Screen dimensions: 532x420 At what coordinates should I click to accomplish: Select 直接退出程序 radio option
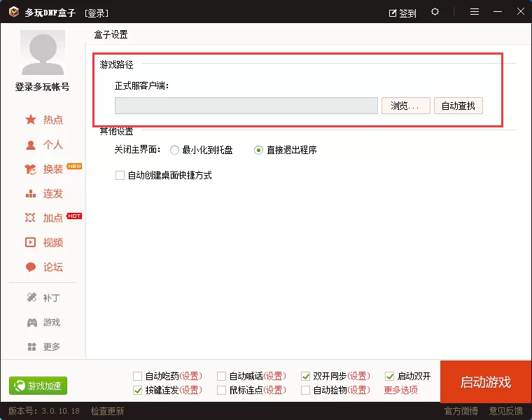[x=258, y=150]
